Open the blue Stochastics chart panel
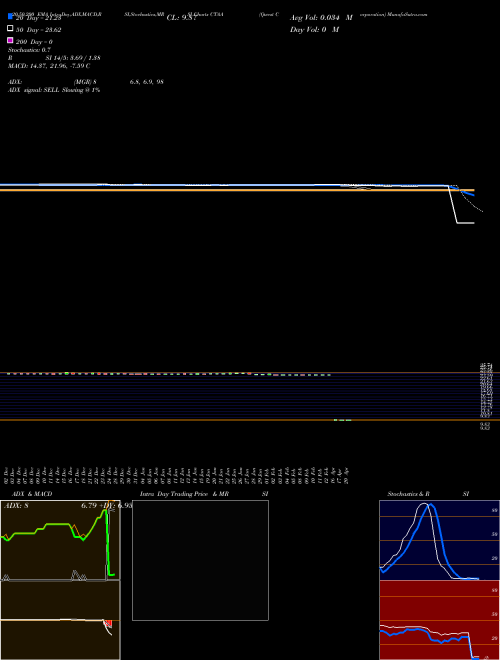 [439, 540]
